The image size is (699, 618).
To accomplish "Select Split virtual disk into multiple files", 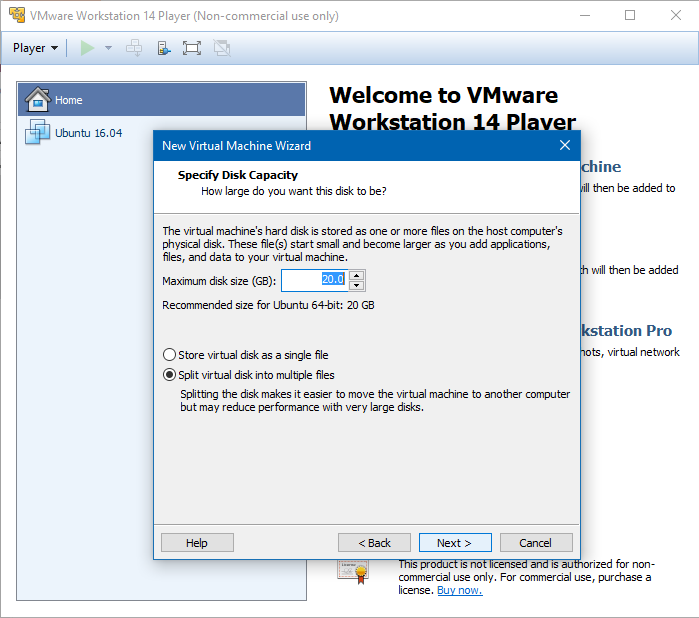I will [249, 375].
